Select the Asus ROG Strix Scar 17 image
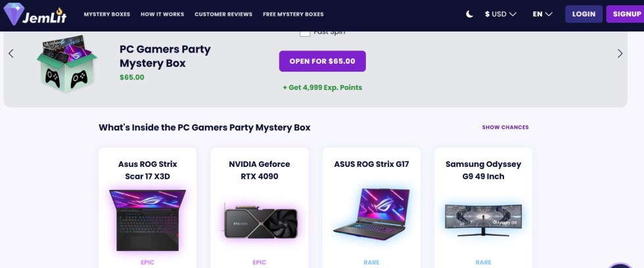Viewport: 644px width, 268px height. tap(148, 221)
